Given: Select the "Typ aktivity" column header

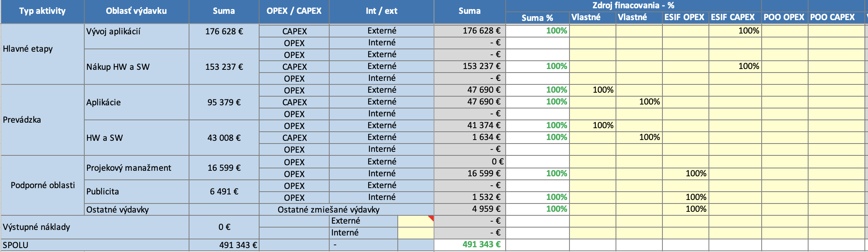Looking at the screenshot, I should (43, 11).
